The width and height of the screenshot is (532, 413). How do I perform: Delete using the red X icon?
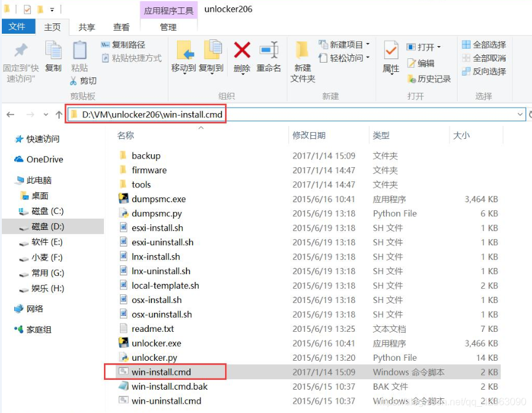[x=242, y=50]
